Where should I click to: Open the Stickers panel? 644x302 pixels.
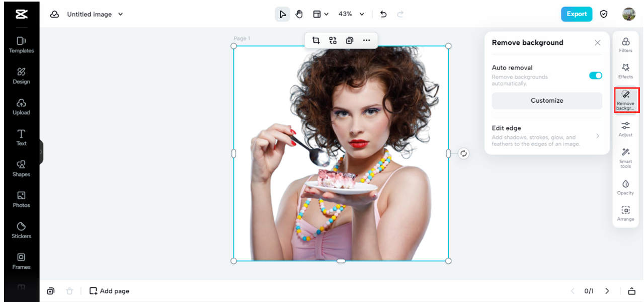[21, 230]
